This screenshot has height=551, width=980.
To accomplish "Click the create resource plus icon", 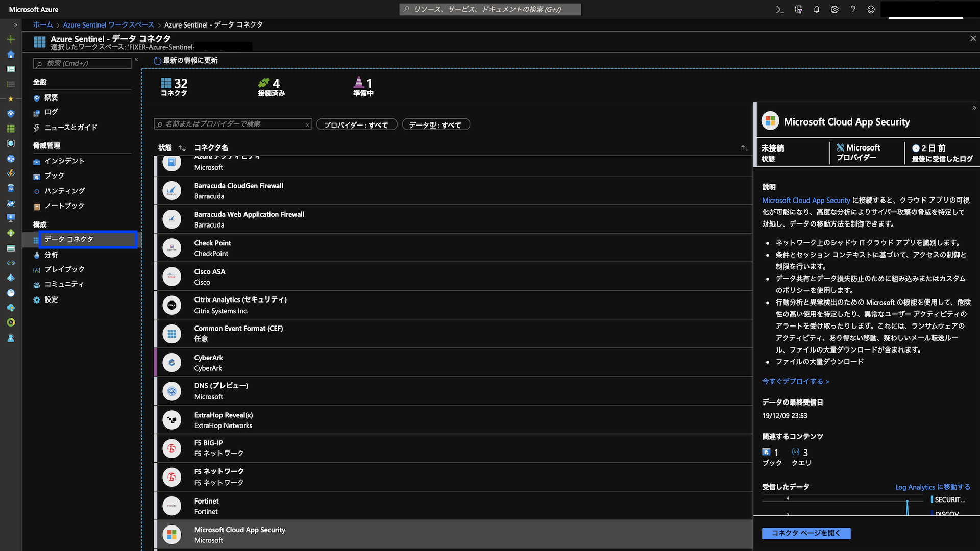I will (x=11, y=39).
